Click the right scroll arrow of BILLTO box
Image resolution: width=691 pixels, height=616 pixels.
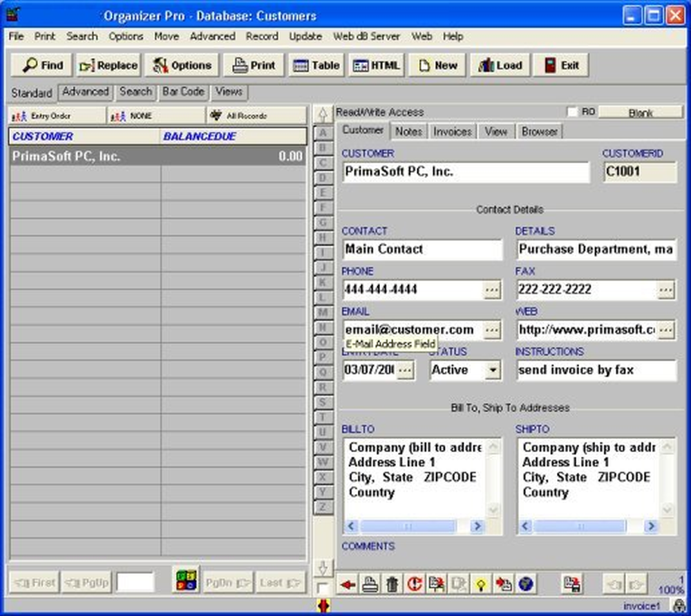point(476,526)
